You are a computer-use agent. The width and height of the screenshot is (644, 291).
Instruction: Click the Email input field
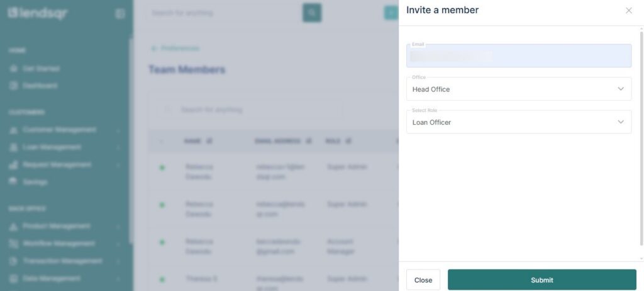tap(519, 56)
